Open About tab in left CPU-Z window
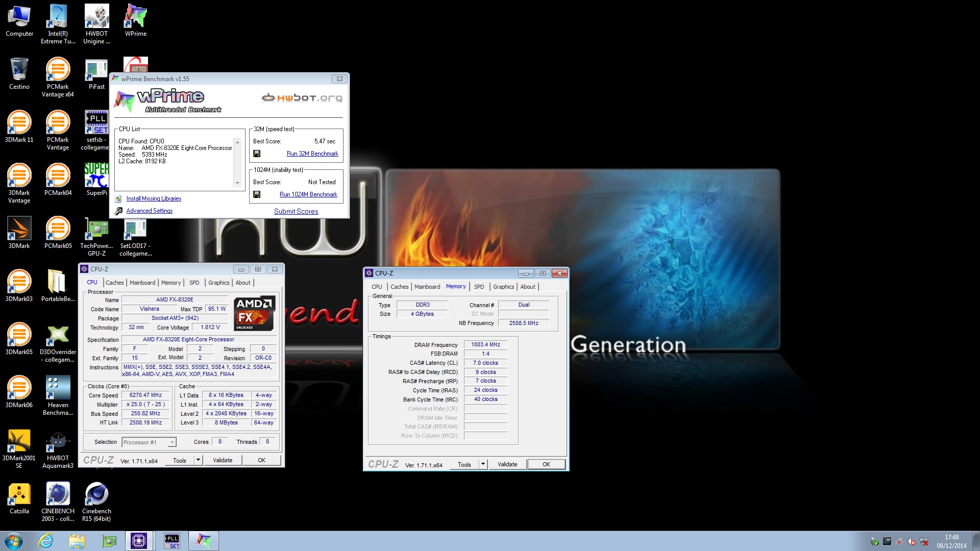 pos(243,283)
